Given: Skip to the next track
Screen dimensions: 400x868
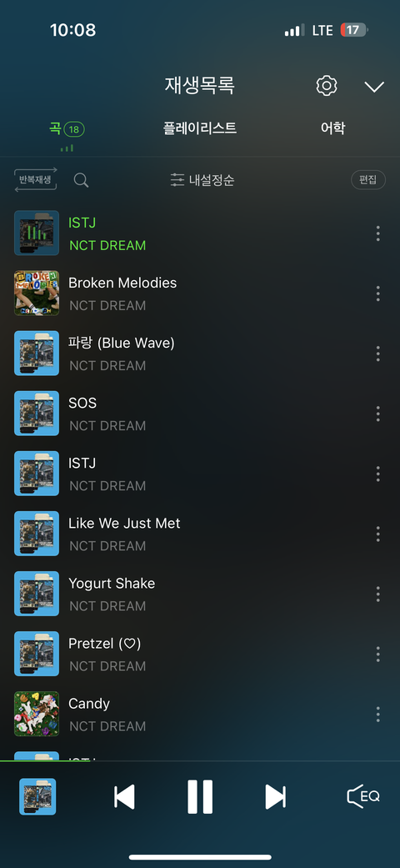Looking at the screenshot, I should (x=276, y=797).
